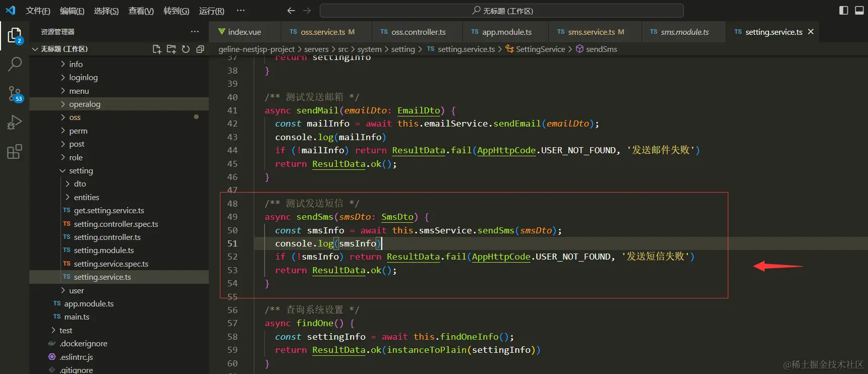Open the 运行(R) menu
The width and height of the screenshot is (868, 374).
212,11
